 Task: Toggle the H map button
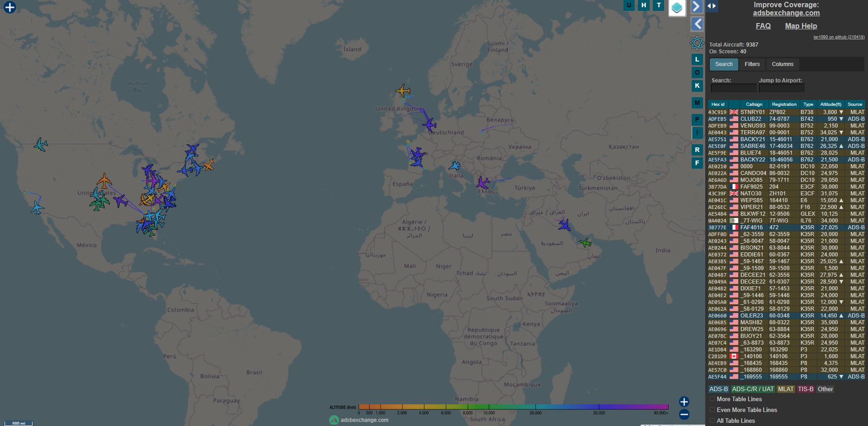tap(644, 5)
